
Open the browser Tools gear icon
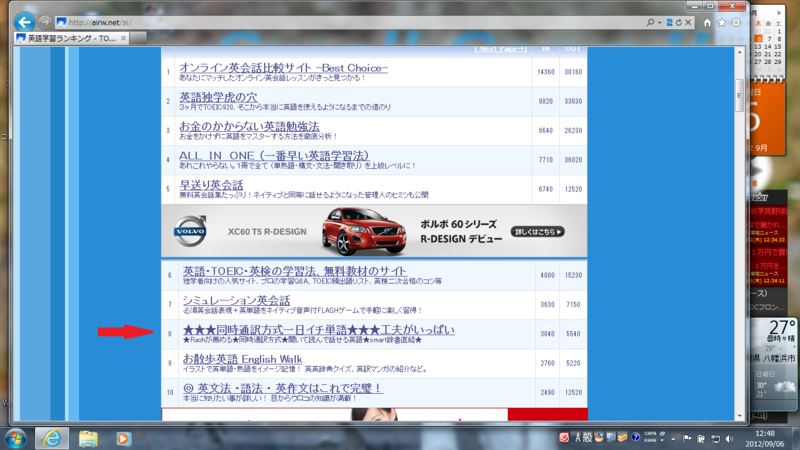736,22
